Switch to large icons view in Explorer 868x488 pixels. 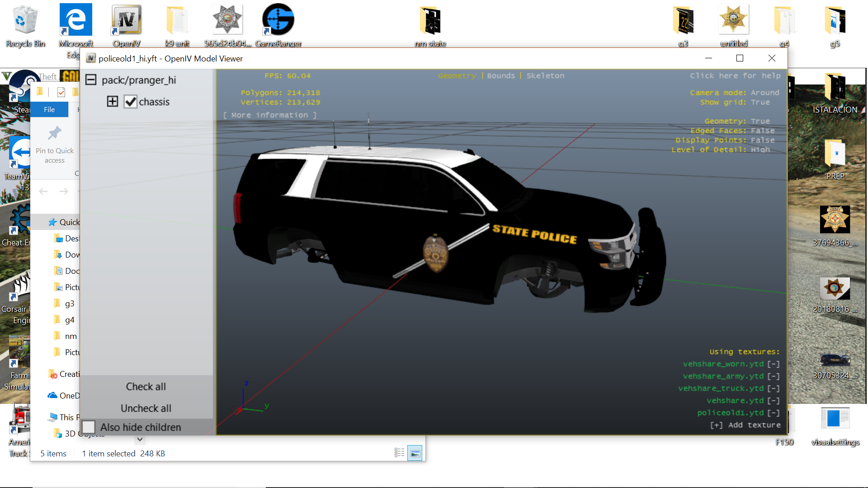415,453
